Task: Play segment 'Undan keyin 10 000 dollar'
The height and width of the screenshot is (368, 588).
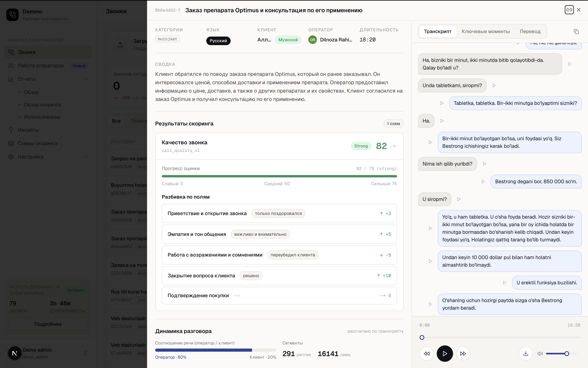Action: [x=430, y=261]
